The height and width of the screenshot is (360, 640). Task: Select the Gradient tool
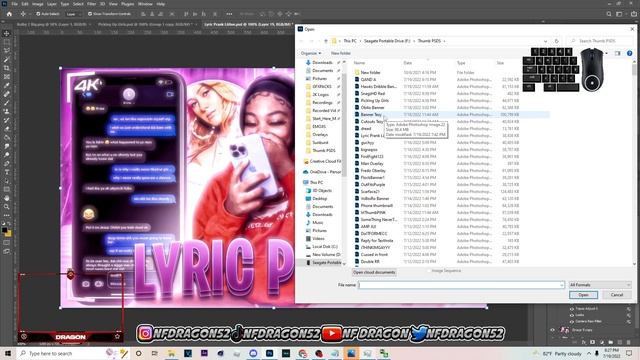click(x=7, y=138)
